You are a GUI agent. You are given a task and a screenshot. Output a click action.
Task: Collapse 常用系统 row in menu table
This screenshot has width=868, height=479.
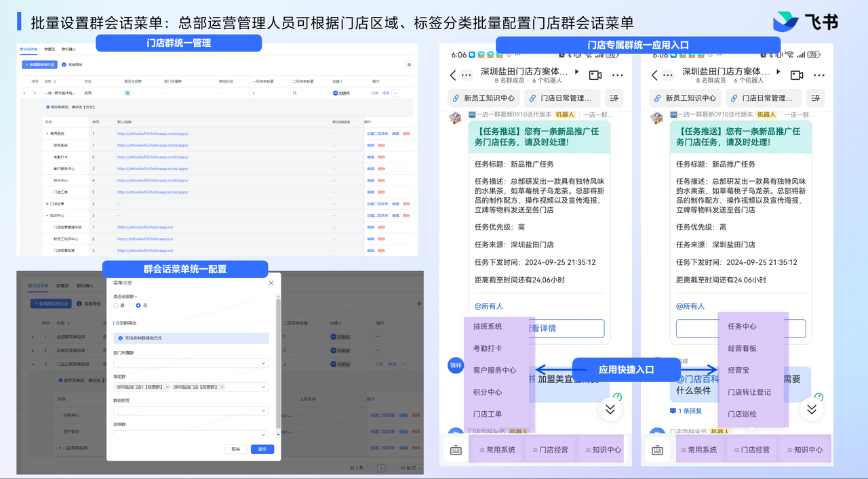tap(47, 133)
